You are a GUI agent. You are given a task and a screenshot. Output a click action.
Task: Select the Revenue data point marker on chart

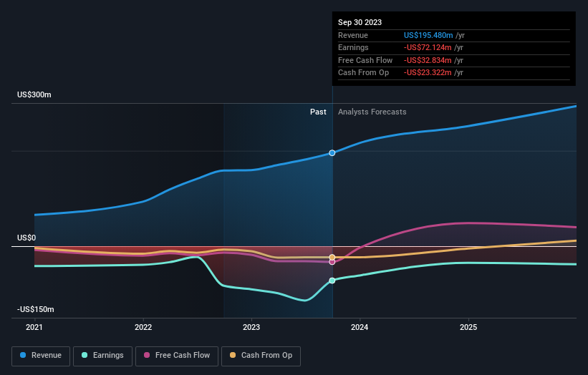click(x=332, y=153)
